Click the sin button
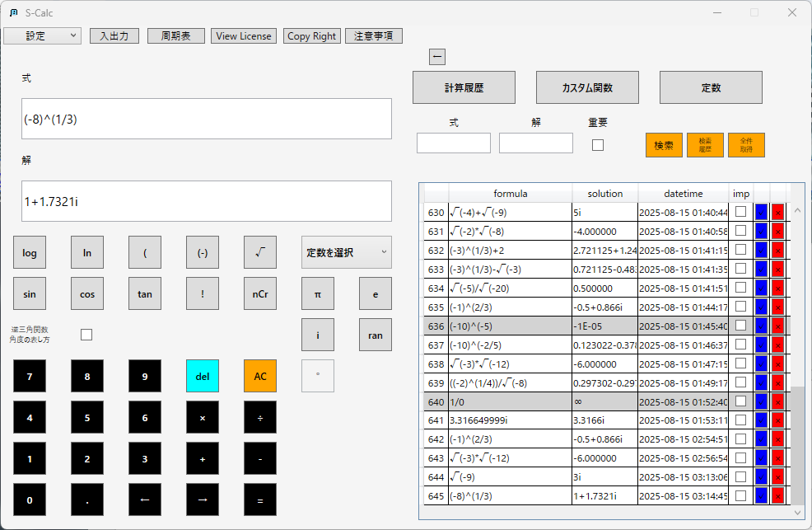 click(30, 293)
